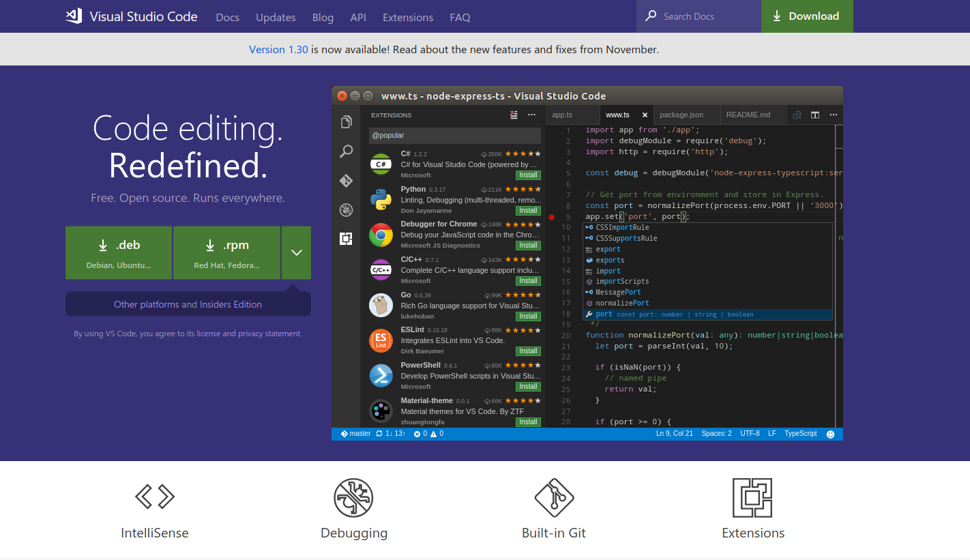Open the master branch picker in status bar
The height and width of the screenshot is (560, 970).
pyautogui.click(x=355, y=434)
